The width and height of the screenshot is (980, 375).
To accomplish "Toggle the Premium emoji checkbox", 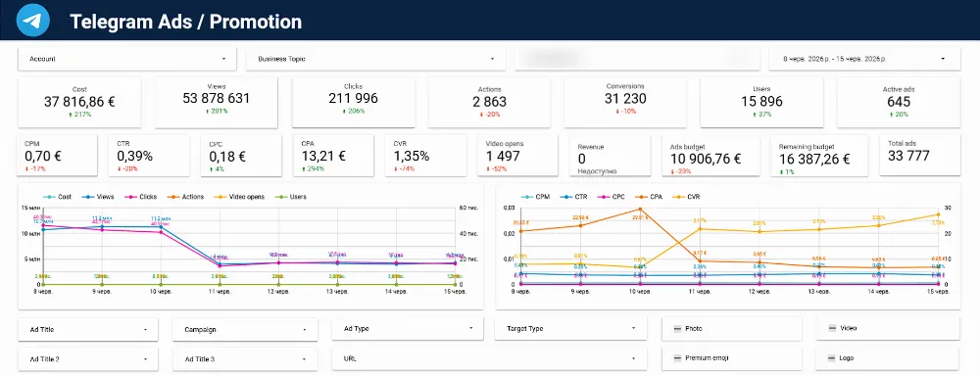I will coord(677,358).
